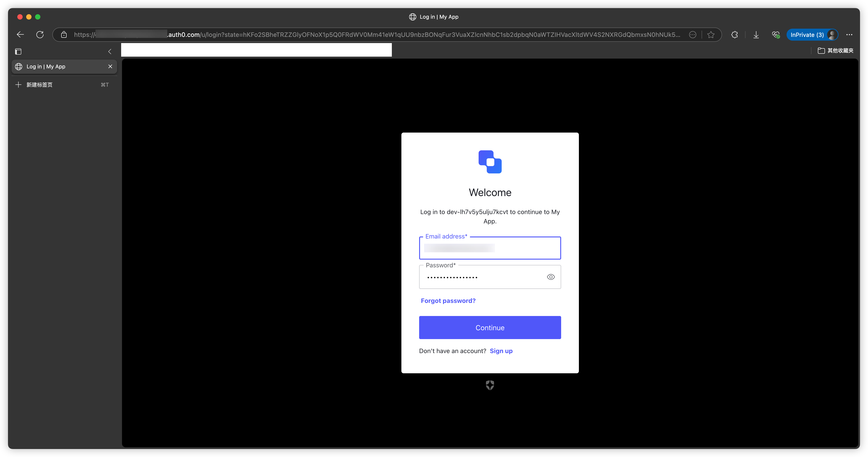Open the 其他收藏夹 favorites folder
The image size is (868, 457).
click(x=835, y=51)
